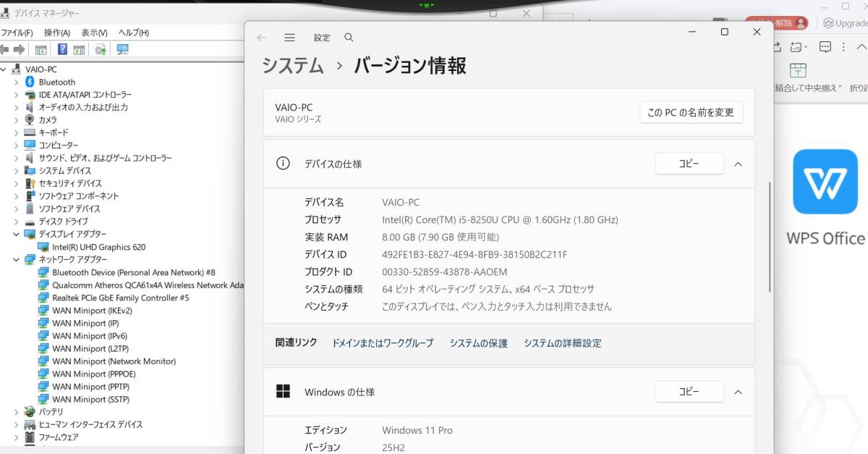The image size is (868, 454).
Task: Expand the Bluetooth device category
Action: coord(17,82)
